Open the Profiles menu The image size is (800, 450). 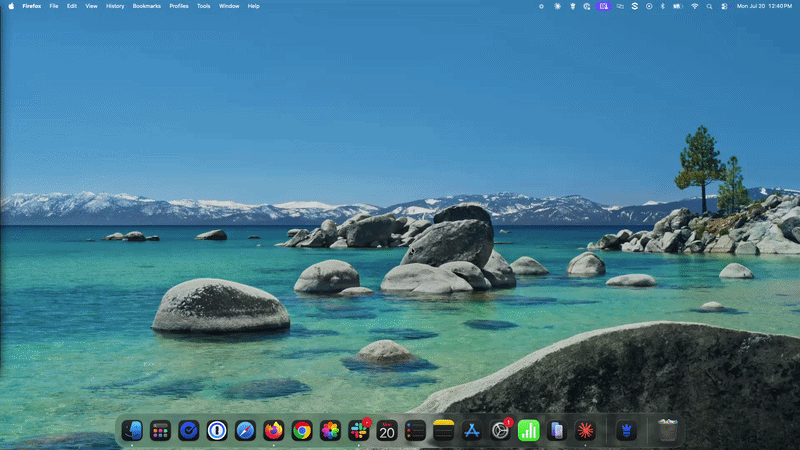179,6
